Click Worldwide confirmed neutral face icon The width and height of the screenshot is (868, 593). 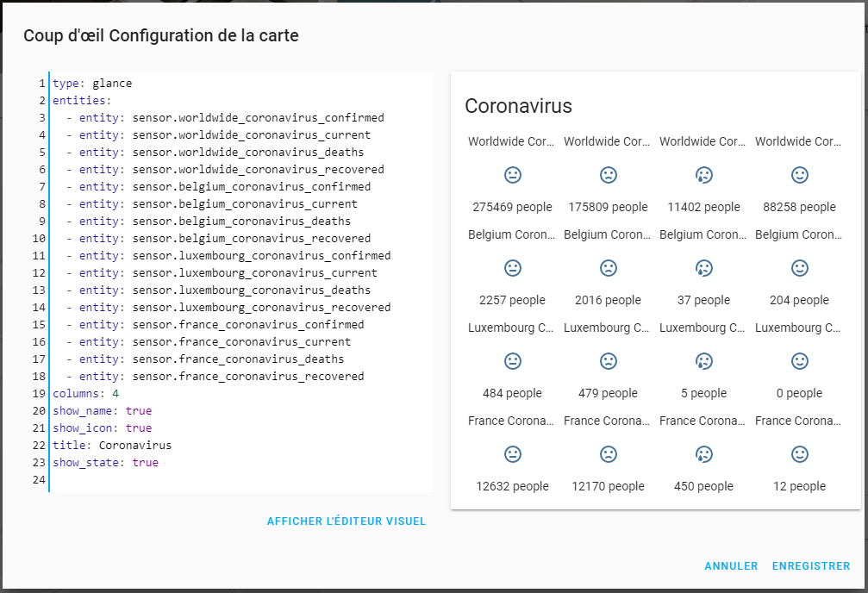(x=512, y=175)
